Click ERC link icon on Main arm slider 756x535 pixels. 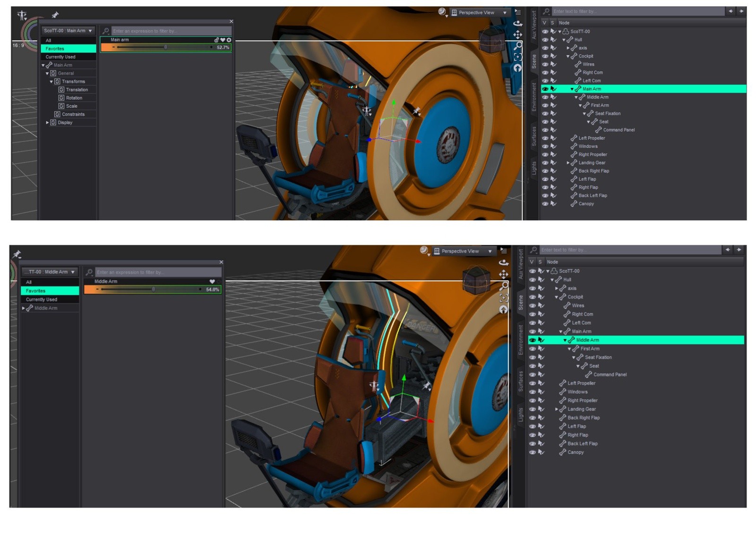pos(216,40)
